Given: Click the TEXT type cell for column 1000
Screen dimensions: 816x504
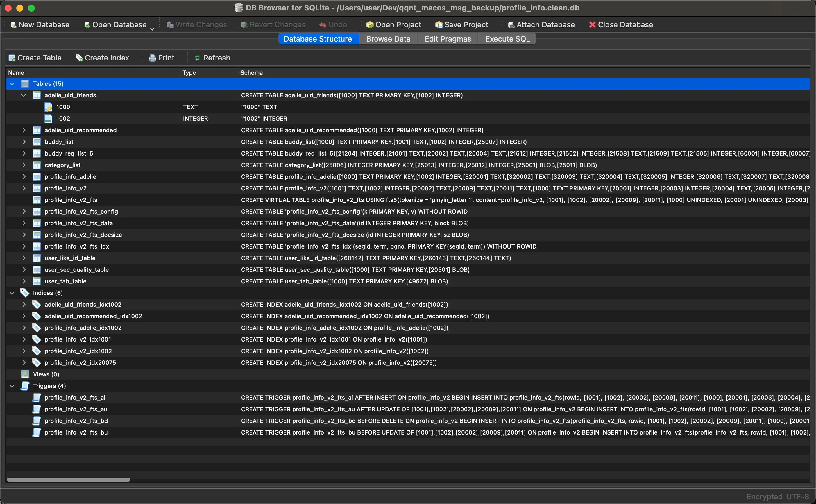Looking at the screenshot, I should coord(190,107).
